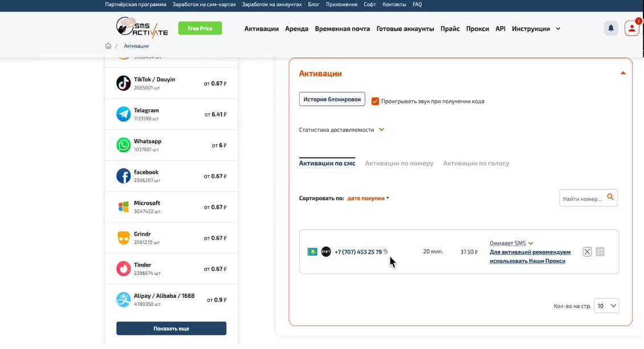
Task: Click the Alipay price от 0.9 ₽
Action: 217,299
